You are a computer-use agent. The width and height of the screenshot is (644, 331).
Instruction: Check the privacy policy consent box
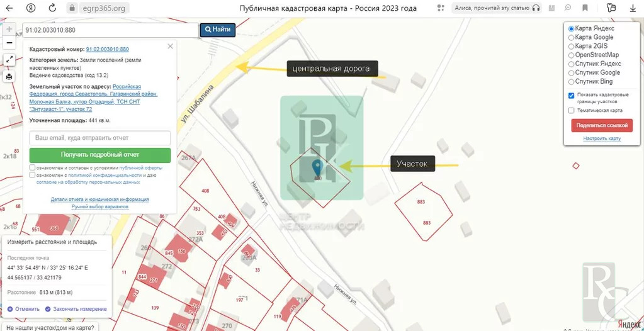(x=33, y=175)
